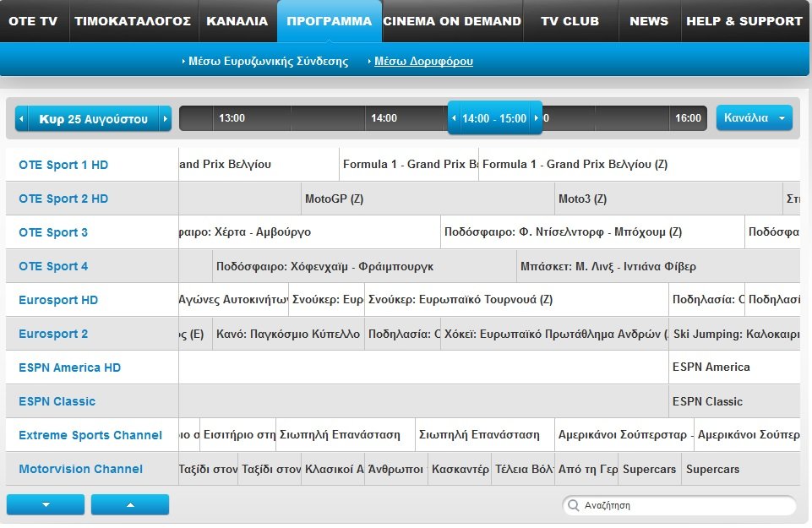Open the ΠΡΟΓΡΑΜΜΑ tab
The width and height of the screenshot is (812, 528).
click(329, 21)
